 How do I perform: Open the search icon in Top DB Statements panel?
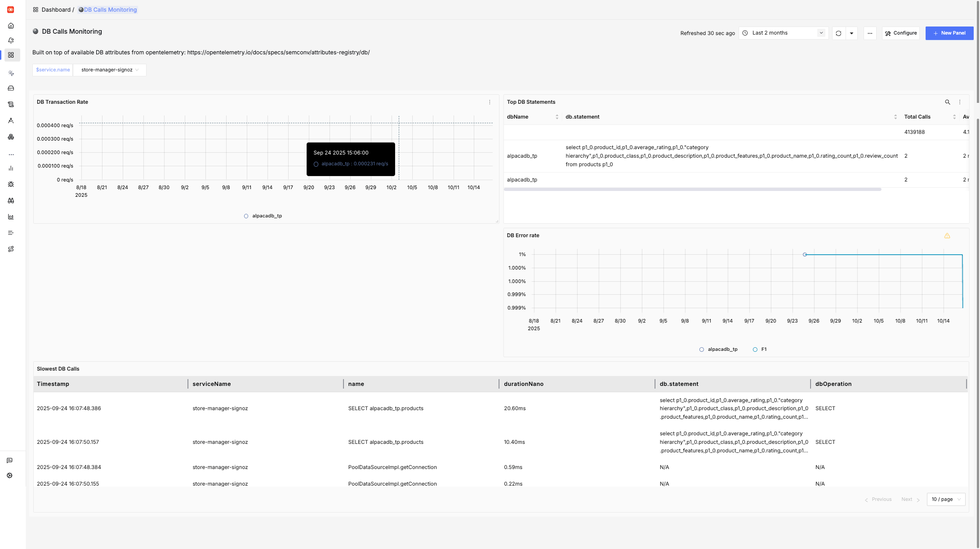pos(948,102)
